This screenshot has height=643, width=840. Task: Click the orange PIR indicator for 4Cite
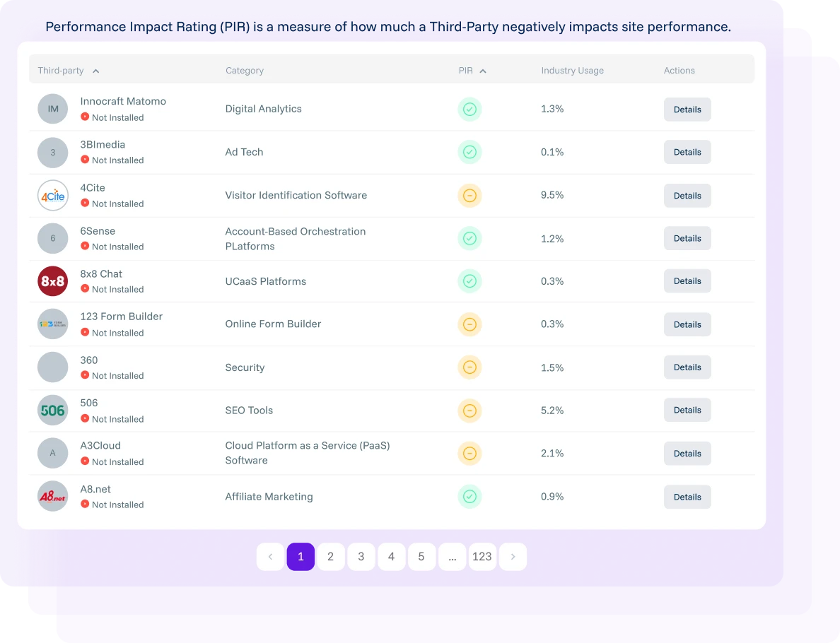point(469,196)
